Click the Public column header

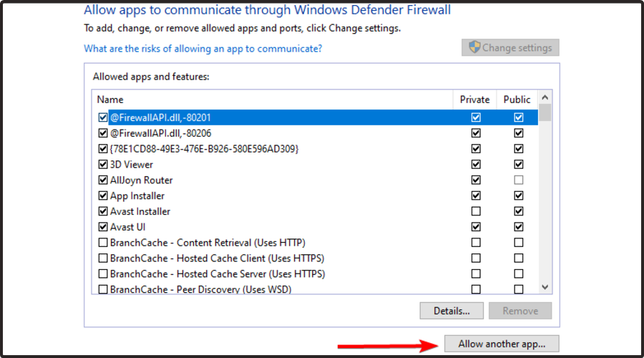(517, 100)
